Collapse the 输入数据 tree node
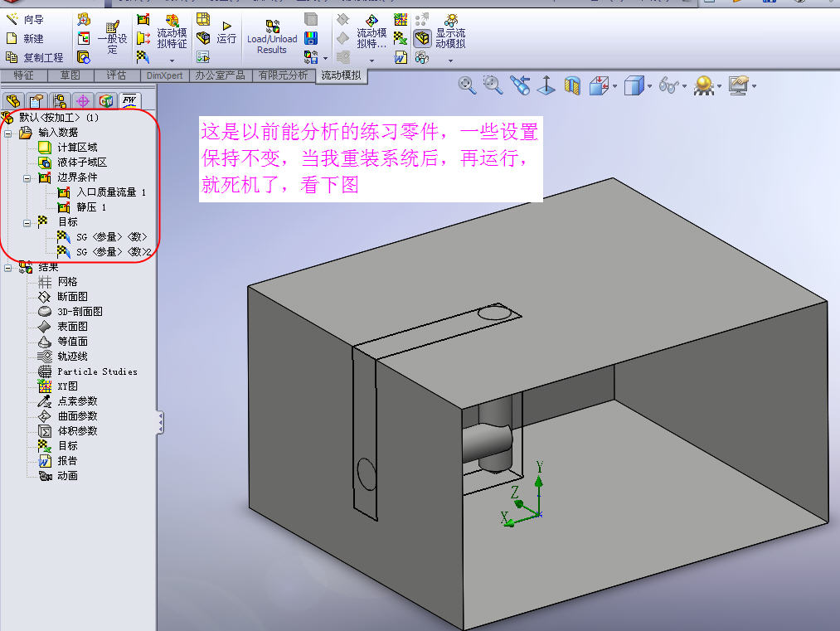The width and height of the screenshot is (840, 631). 8,133
